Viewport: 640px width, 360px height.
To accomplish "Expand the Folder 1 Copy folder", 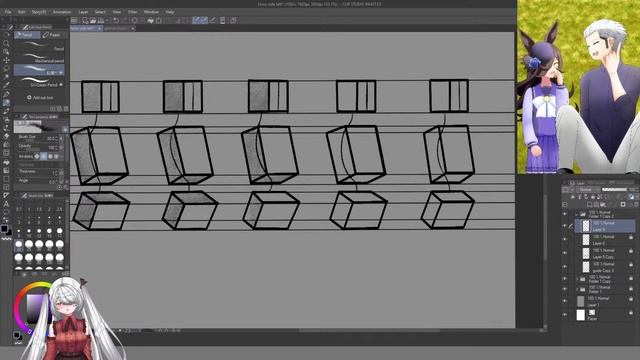I will coord(576,279).
